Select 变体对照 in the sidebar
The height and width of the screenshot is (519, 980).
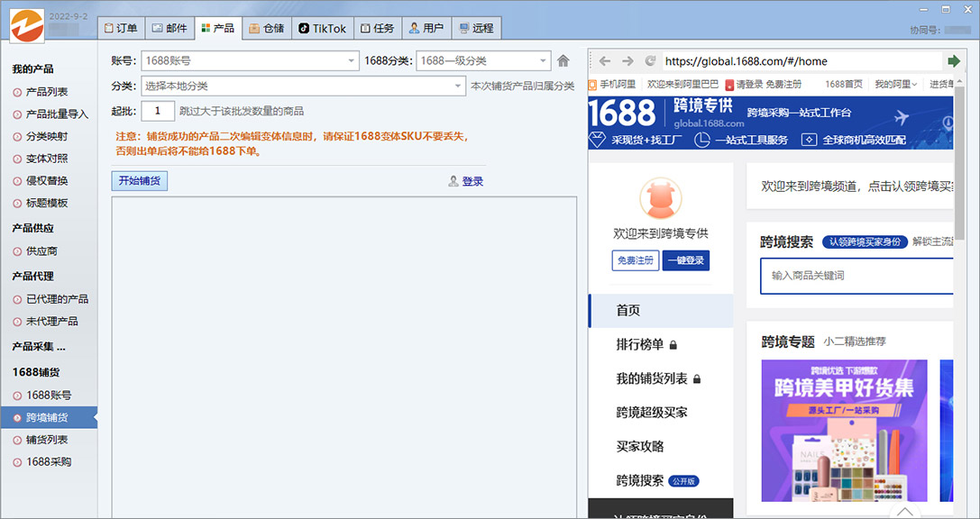pos(47,159)
